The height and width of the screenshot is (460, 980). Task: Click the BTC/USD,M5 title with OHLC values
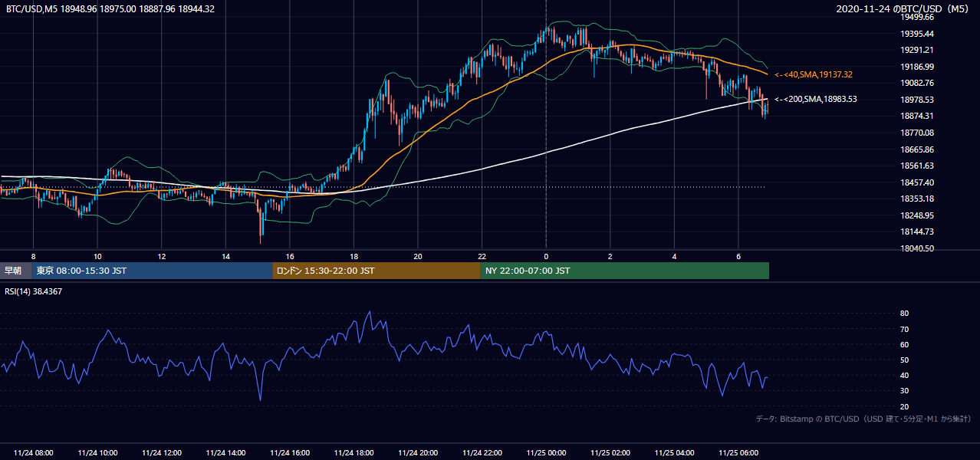[110, 9]
